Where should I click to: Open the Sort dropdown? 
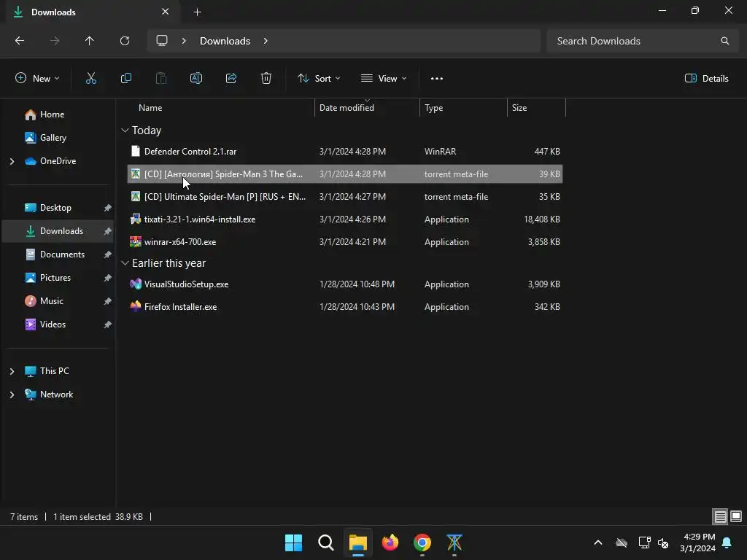pos(319,79)
